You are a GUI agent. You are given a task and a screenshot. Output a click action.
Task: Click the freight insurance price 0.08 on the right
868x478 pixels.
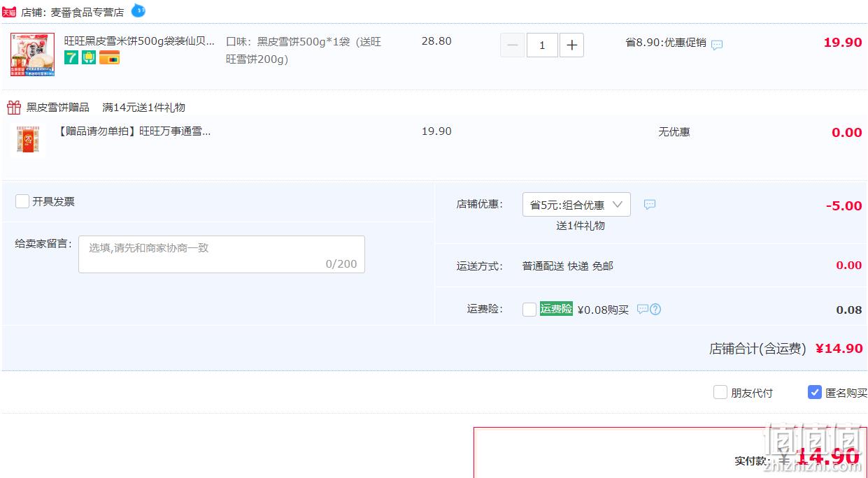point(849,310)
